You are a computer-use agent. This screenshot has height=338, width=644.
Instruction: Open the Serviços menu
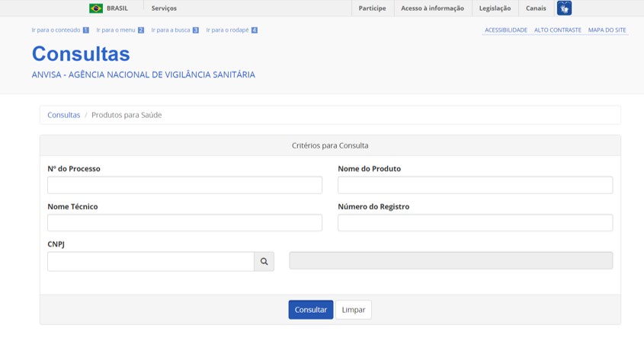click(164, 8)
